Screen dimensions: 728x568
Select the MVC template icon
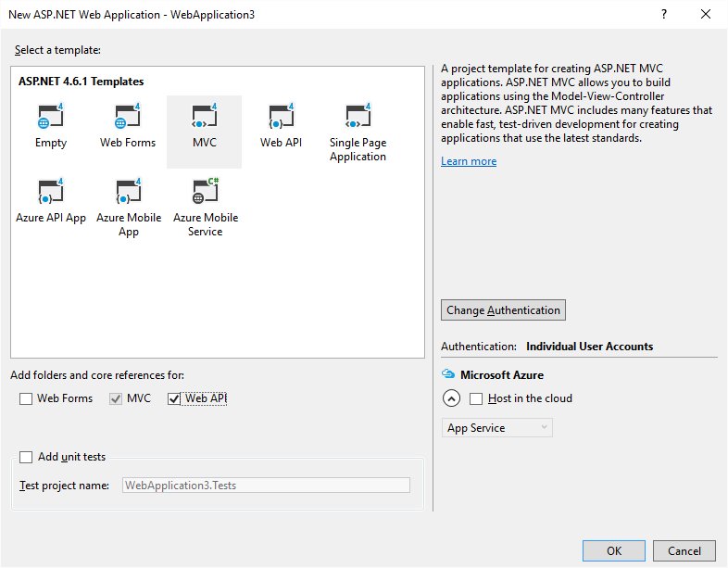click(205, 115)
